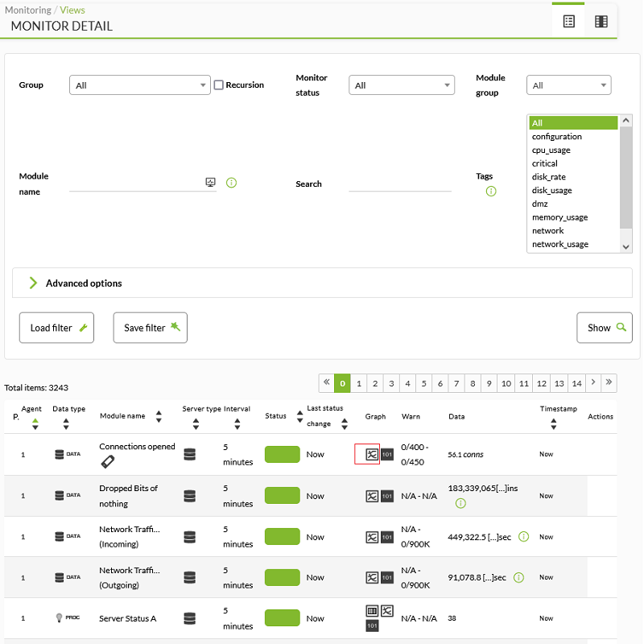
Task: Select the disk_rate tag
Action: (x=573, y=176)
